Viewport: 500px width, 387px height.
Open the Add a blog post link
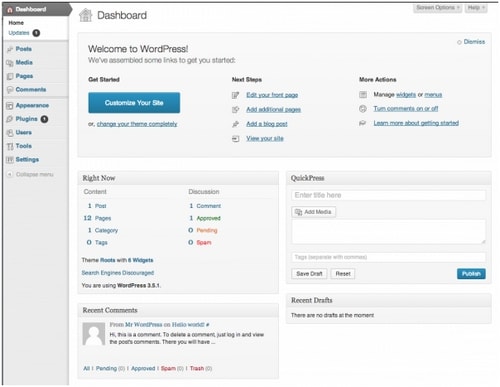tap(267, 124)
